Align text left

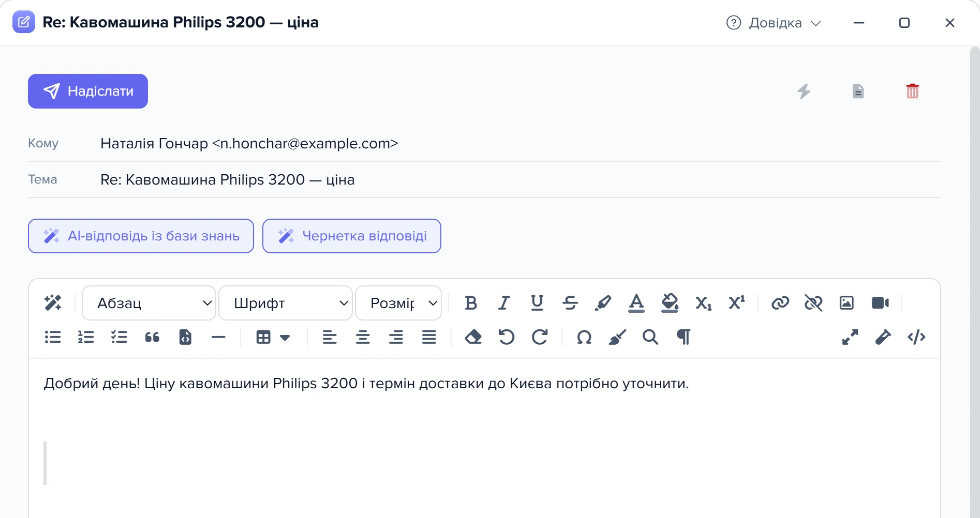330,337
